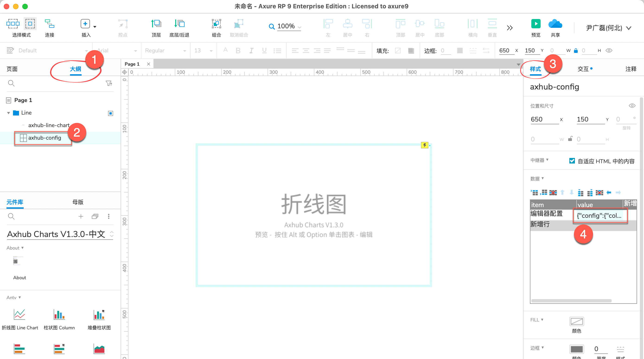Select intersected selection mode icon
Screen dimensions: 644x359
click(13, 24)
